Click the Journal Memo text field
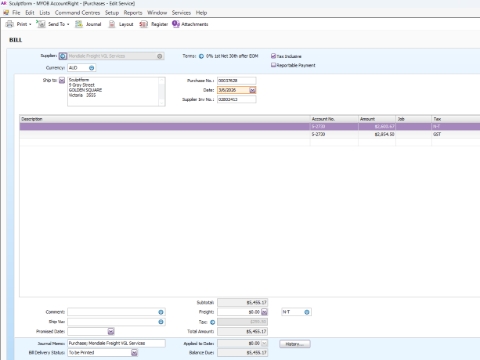480x360 pixels. [116, 343]
